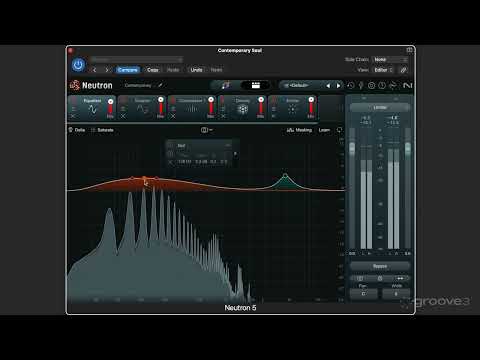Toggle the plugin power bypass button
480x360 pixels.
click(x=78, y=65)
